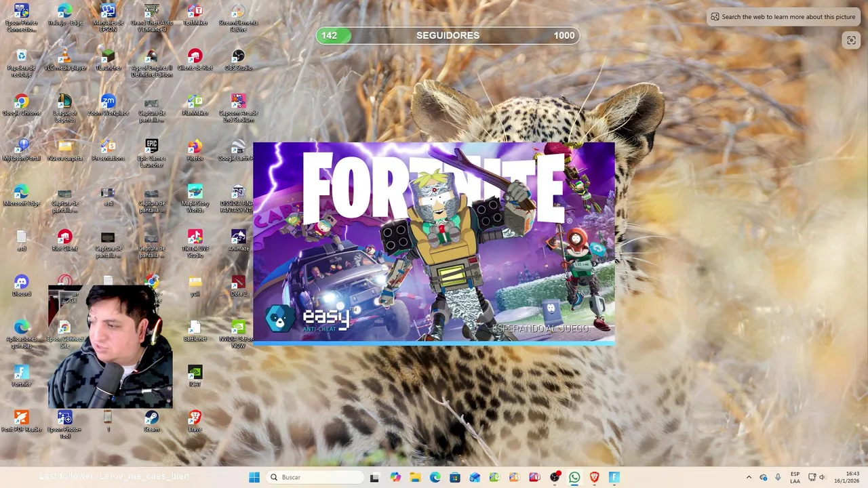Image resolution: width=868 pixels, height=488 pixels.
Task: Open the yuli folder
Action: [195, 286]
